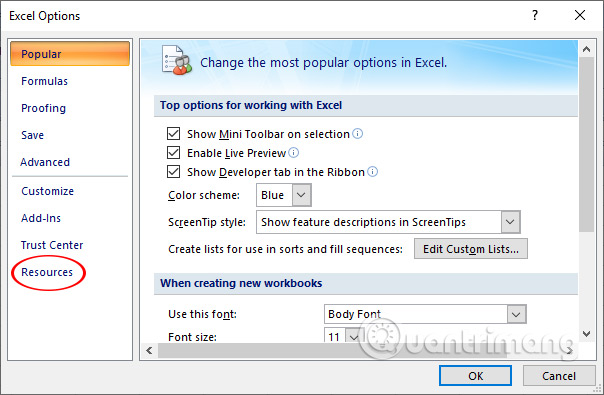Viewport: 604px width, 395px height.
Task: Open the Color scheme dropdown
Action: click(284, 195)
